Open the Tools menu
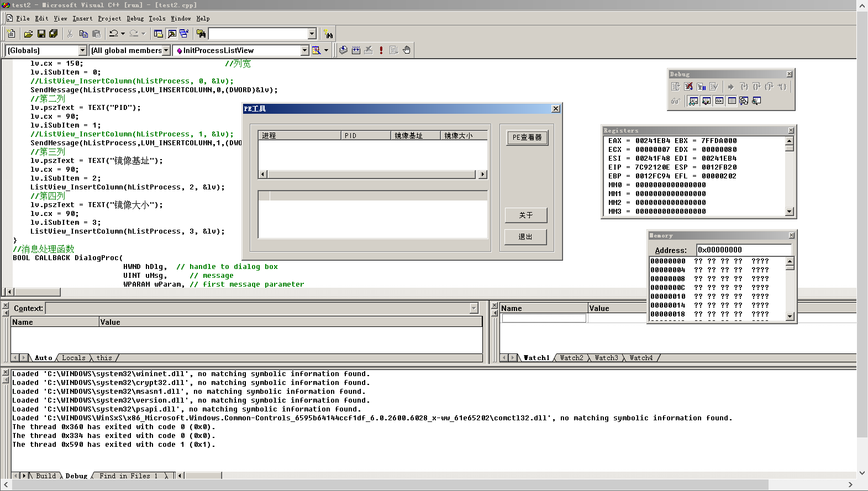 coord(157,18)
